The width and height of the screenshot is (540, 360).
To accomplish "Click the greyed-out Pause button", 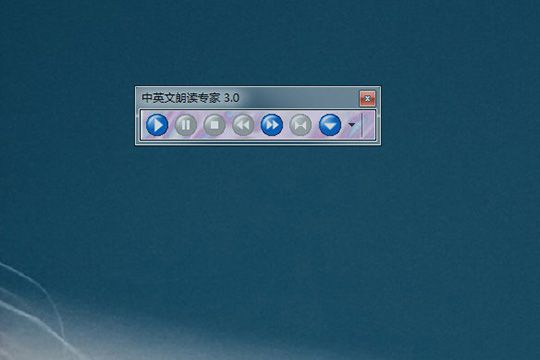I will click(x=186, y=125).
